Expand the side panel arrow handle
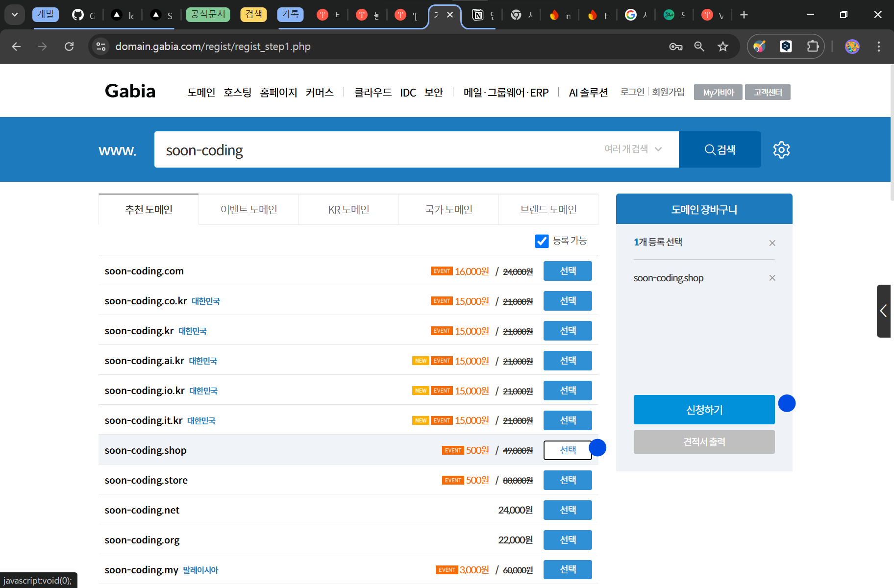The height and width of the screenshot is (588, 894). click(883, 311)
